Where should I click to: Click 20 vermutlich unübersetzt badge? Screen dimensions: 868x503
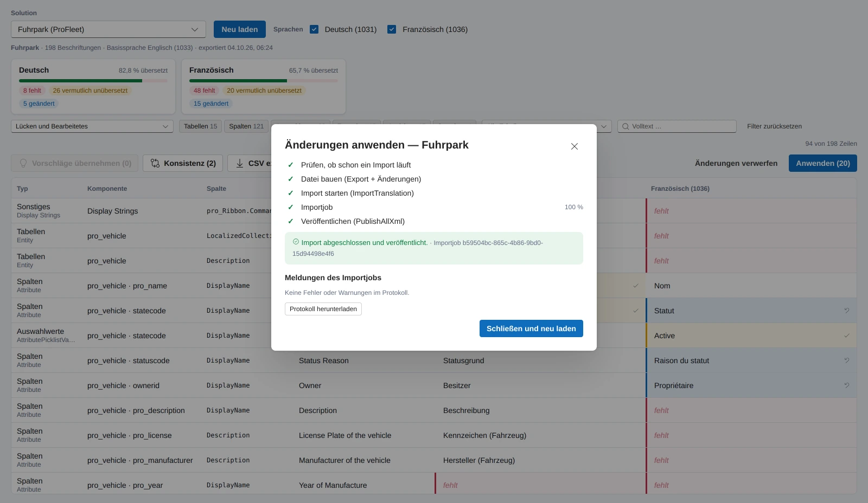264,91
